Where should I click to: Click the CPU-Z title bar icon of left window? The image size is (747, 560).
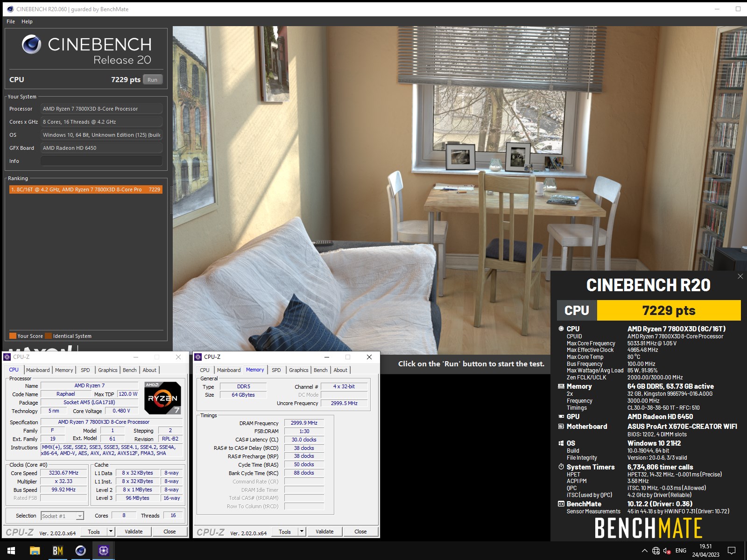point(7,357)
